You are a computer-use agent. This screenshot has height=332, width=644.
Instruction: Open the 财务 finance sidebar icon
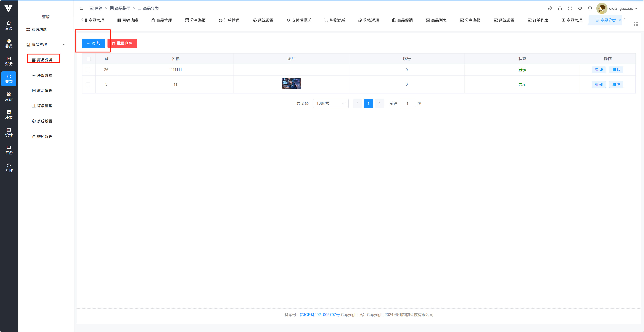click(9, 61)
